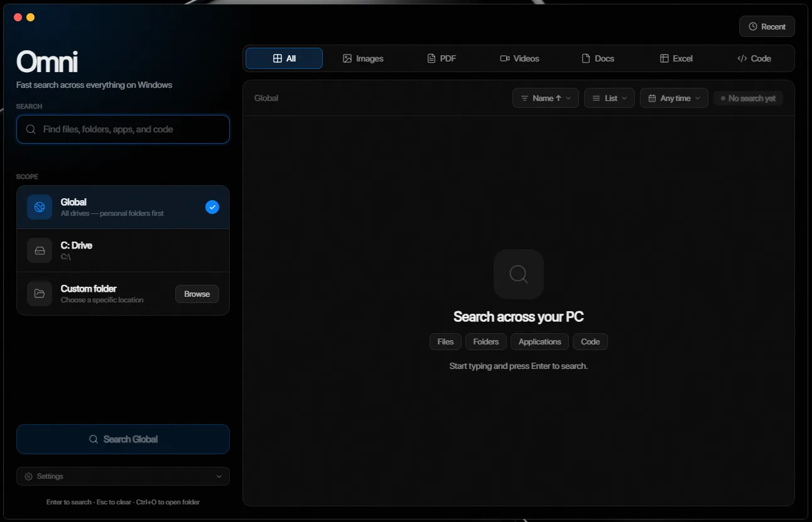Click the C: Drive disk icon
Image resolution: width=812 pixels, height=522 pixels.
[x=40, y=250]
